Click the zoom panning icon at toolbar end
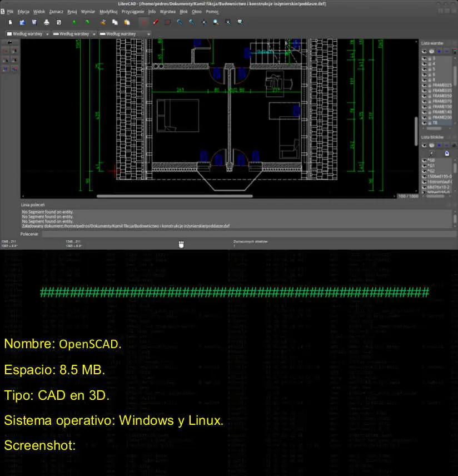 [240, 22]
